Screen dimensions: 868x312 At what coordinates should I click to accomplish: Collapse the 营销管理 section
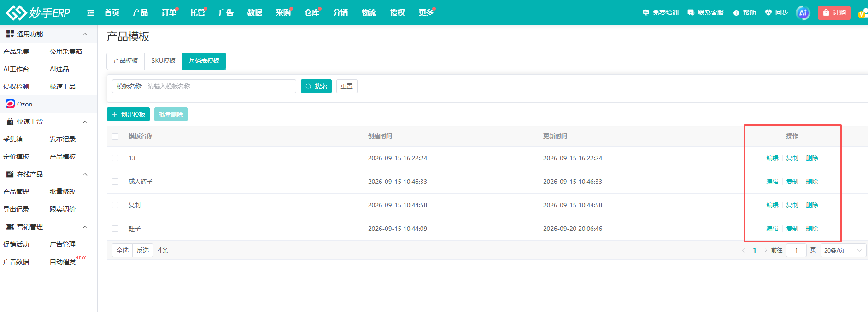pyautogui.click(x=85, y=227)
